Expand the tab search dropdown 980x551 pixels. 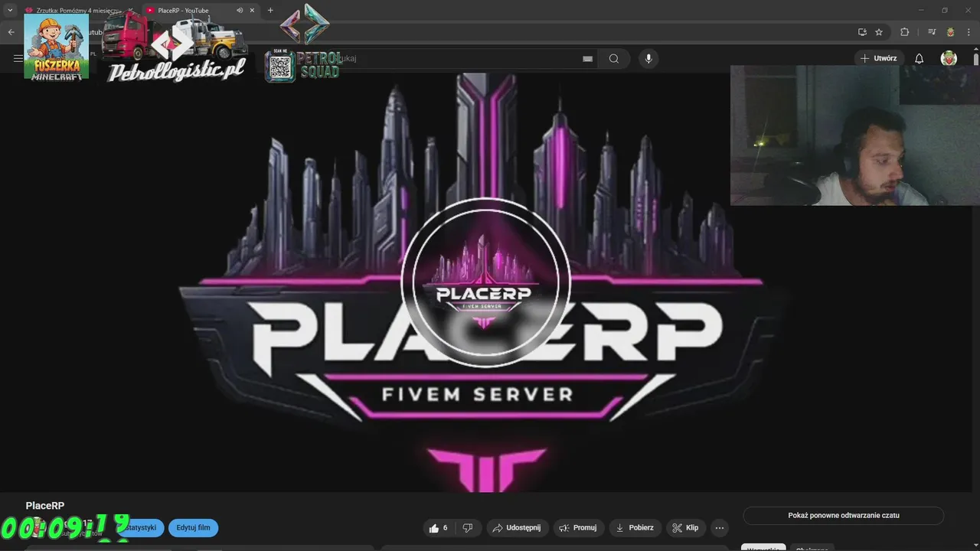(10, 11)
